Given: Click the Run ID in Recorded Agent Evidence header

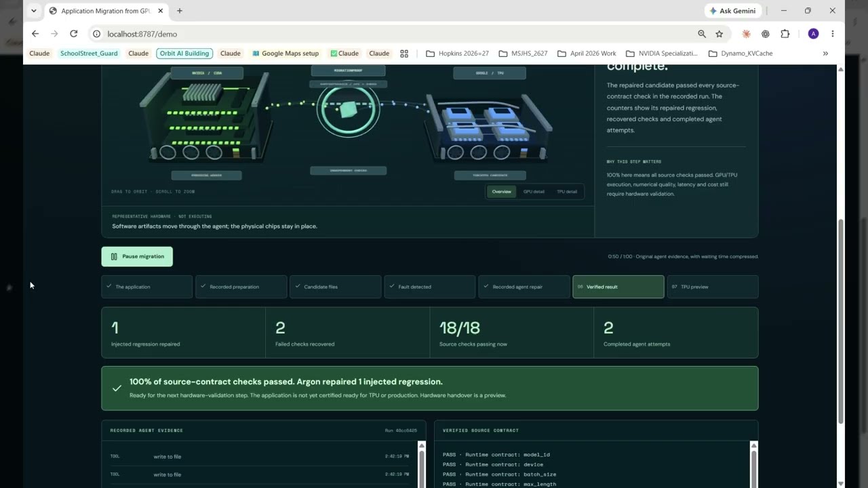Looking at the screenshot, I should (x=400, y=430).
